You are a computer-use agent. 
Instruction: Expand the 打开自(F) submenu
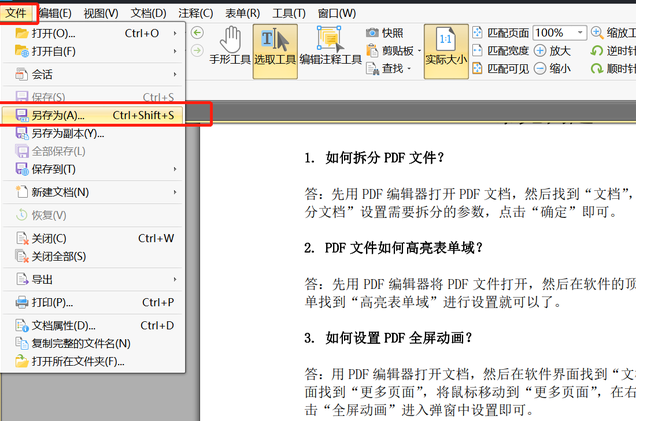[93, 51]
